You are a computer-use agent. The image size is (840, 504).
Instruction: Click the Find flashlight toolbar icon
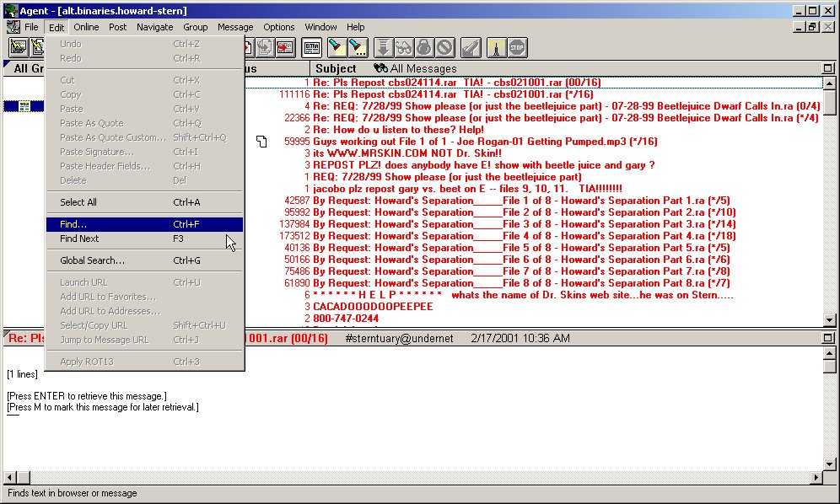tap(337, 48)
